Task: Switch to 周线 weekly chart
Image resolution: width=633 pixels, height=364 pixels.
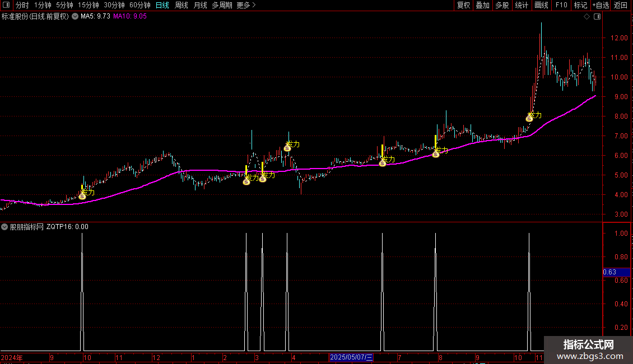Action: click(181, 5)
